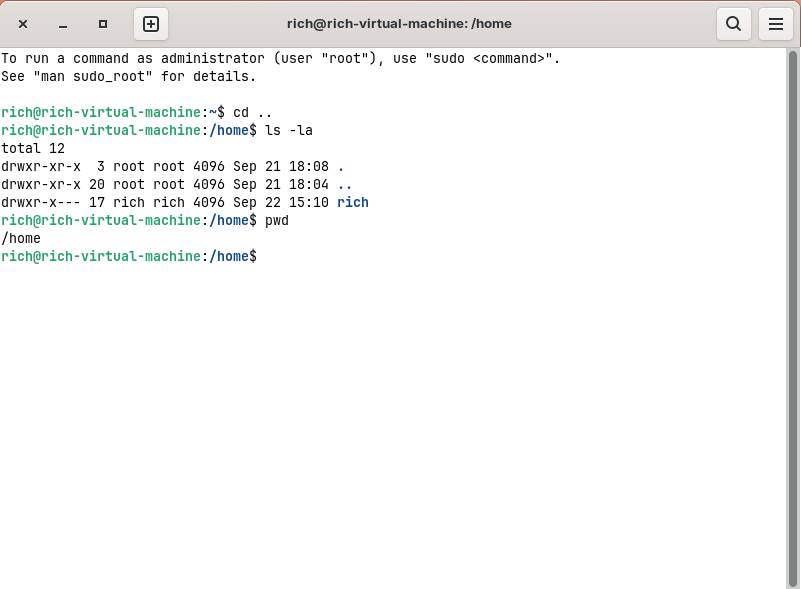This screenshot has width=801, height=589.
Task: Click the total 12 output text
Action: click(32, 148)
